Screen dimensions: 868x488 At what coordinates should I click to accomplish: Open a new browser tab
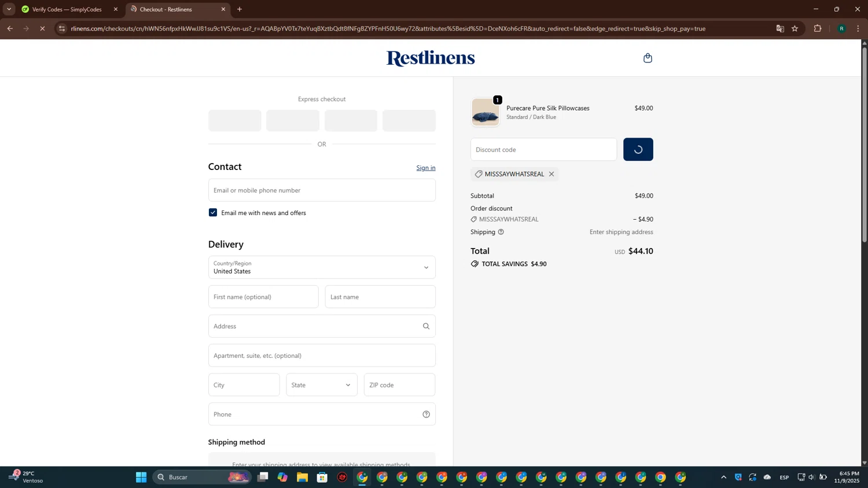tap(240, 9)
